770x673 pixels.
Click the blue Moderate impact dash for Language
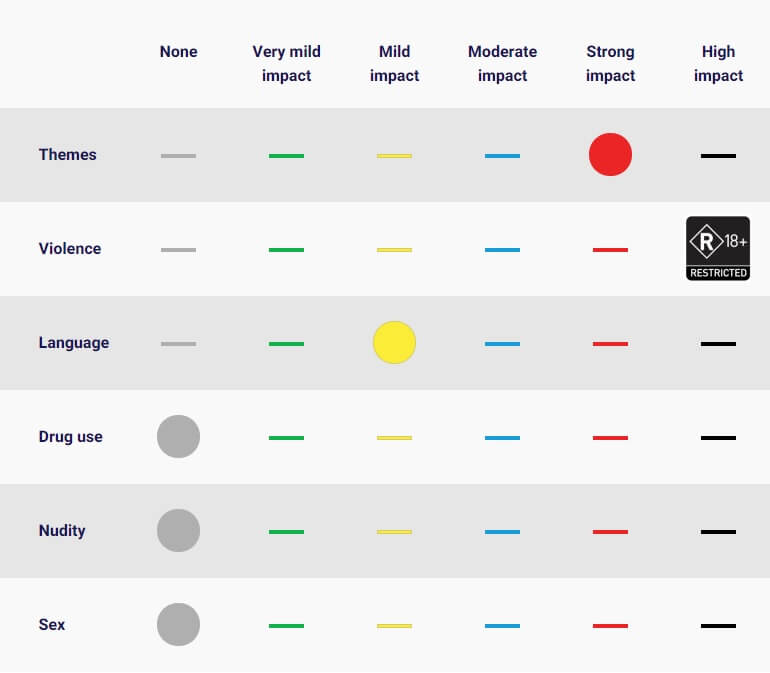click(502, 344)
